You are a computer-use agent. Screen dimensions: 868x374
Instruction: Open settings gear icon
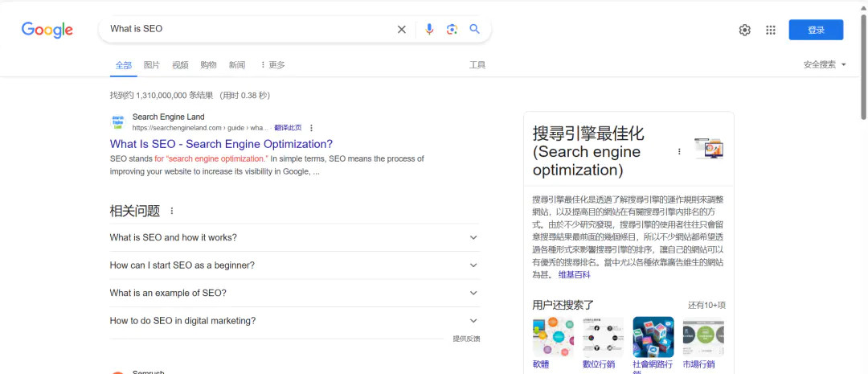click(744, 30)
